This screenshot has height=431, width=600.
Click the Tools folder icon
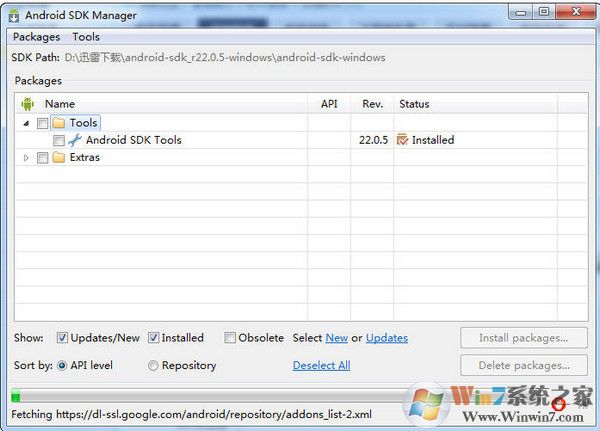[59, 123]
